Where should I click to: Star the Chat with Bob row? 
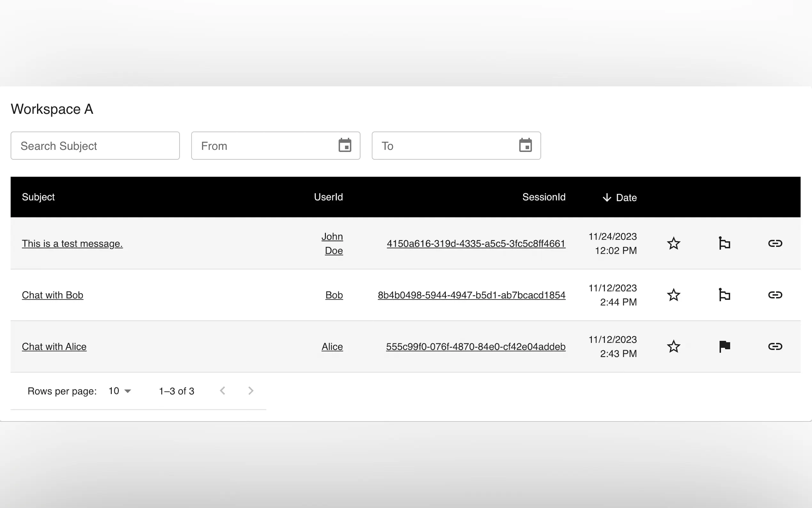point(673,295)
